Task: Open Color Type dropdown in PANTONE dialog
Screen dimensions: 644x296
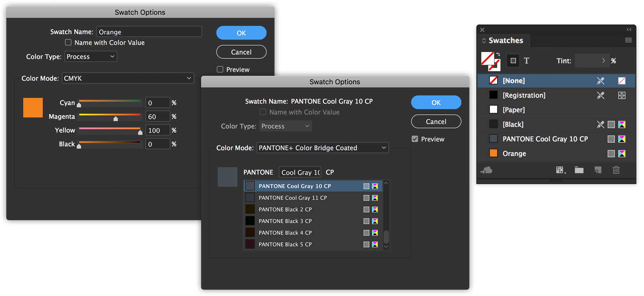Action: coord(286,126)
